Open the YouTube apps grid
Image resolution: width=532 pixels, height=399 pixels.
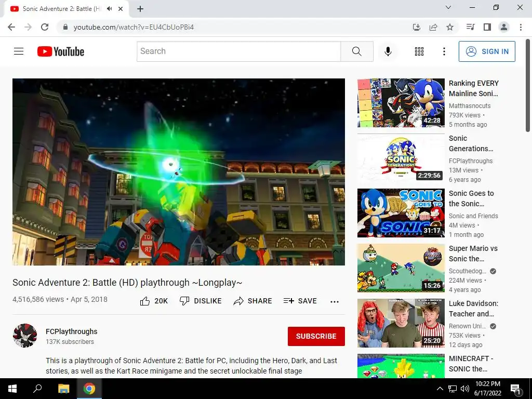coord(419,51)
